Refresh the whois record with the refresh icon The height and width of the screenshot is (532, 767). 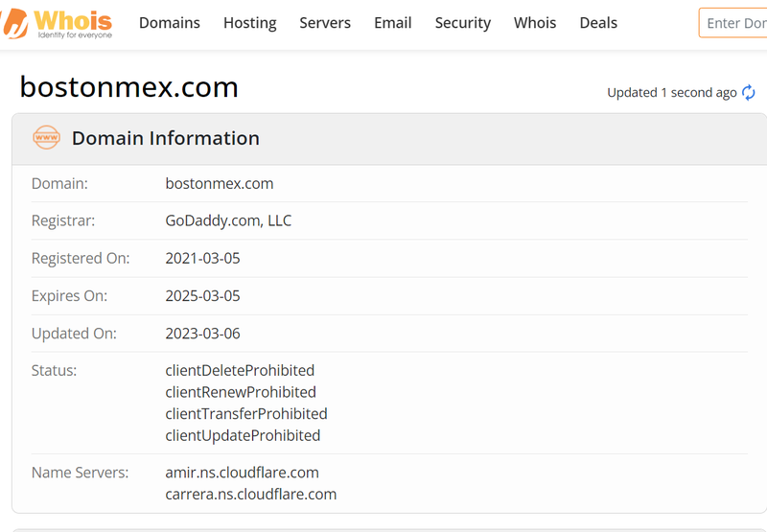click(x=749, y=93)
